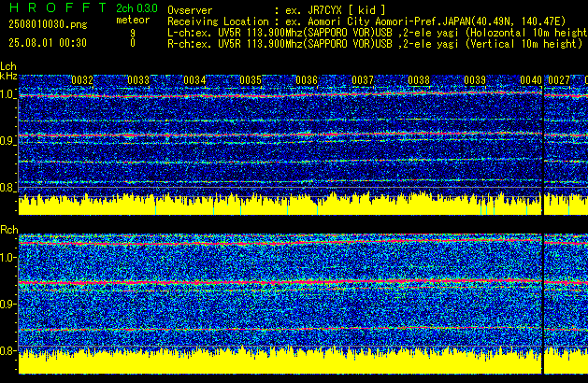Image resolution: width=588 pixels, height=383 pixels.
Task: Click the Lch 0.8 kHz axis label
Action: click(7, 188)
